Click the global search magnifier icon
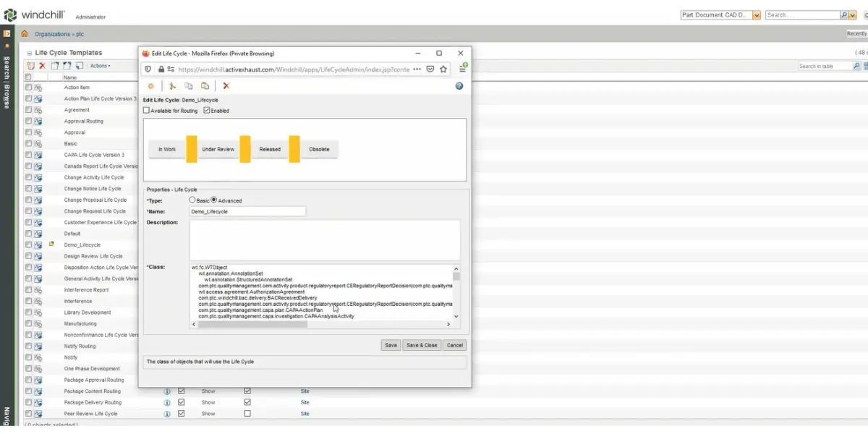 844,14
